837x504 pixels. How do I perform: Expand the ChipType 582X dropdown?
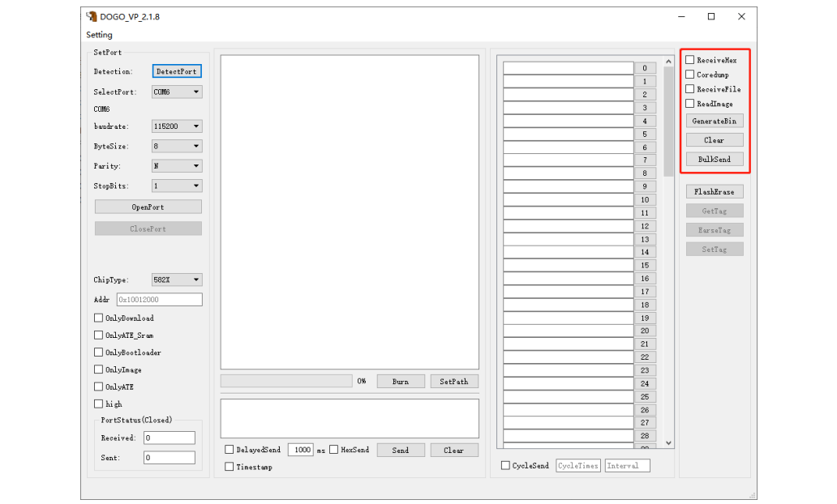click(x=177, y=280)
